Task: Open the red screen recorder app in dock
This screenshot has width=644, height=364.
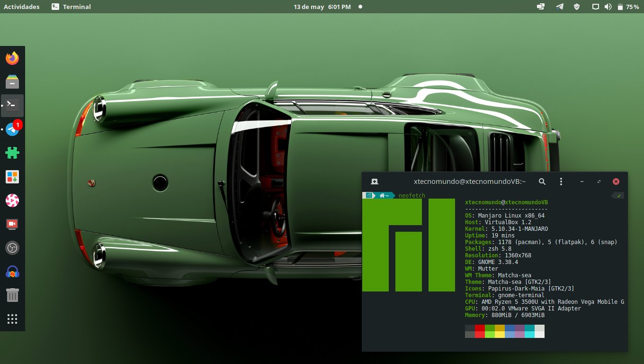Action: pos(12,224)
